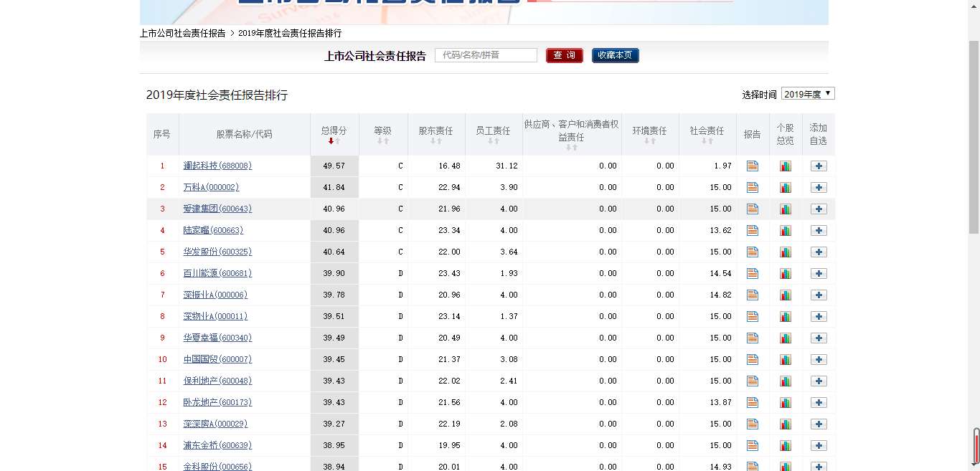Add 澜起科技 to watchlist with plus icon
Screen dimensions: 980x471
click(x=819, y=166)
